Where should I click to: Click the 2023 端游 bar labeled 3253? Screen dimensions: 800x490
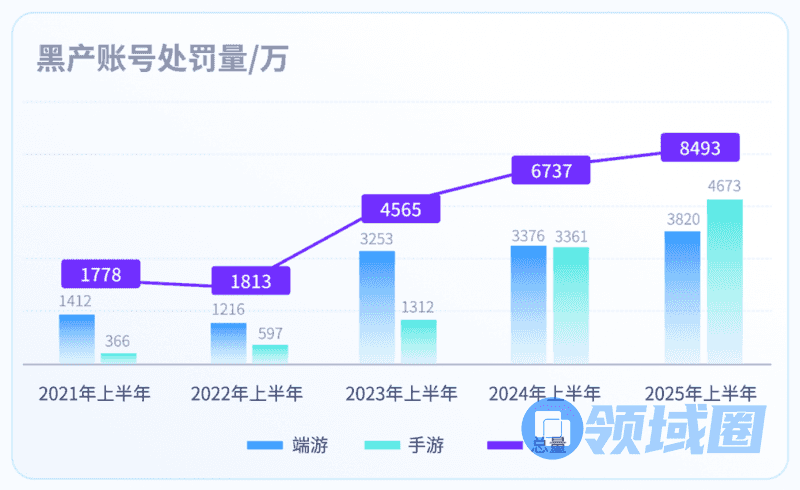(x=377, y=306)
